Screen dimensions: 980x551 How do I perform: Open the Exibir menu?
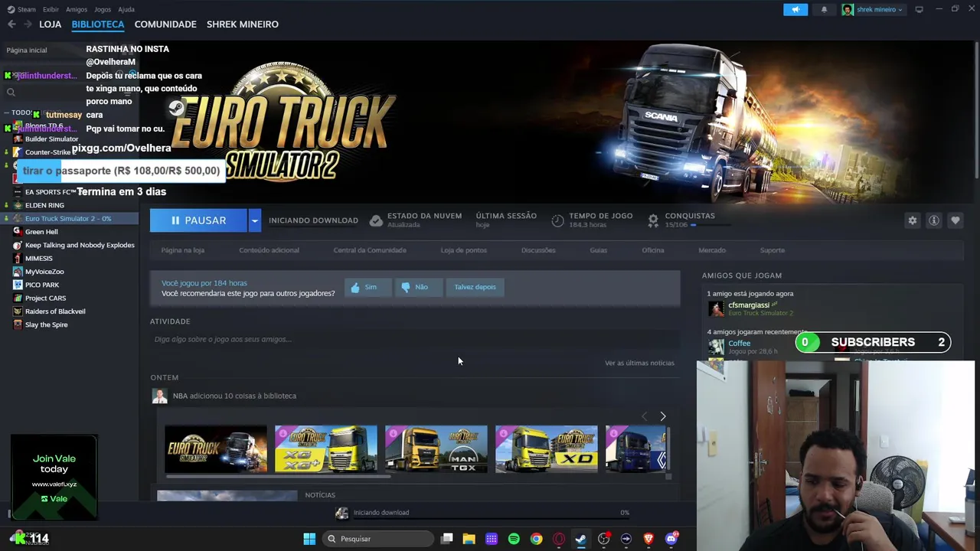coord(51,9)
